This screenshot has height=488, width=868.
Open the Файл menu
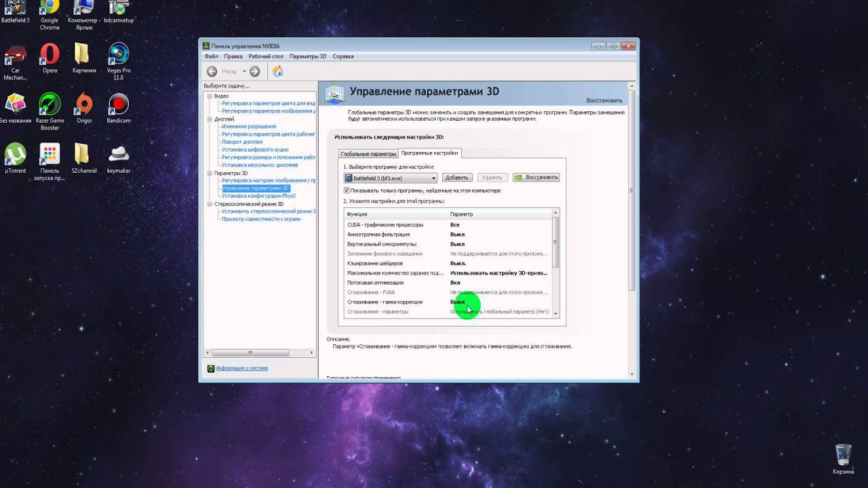click(x=211, y=56)
